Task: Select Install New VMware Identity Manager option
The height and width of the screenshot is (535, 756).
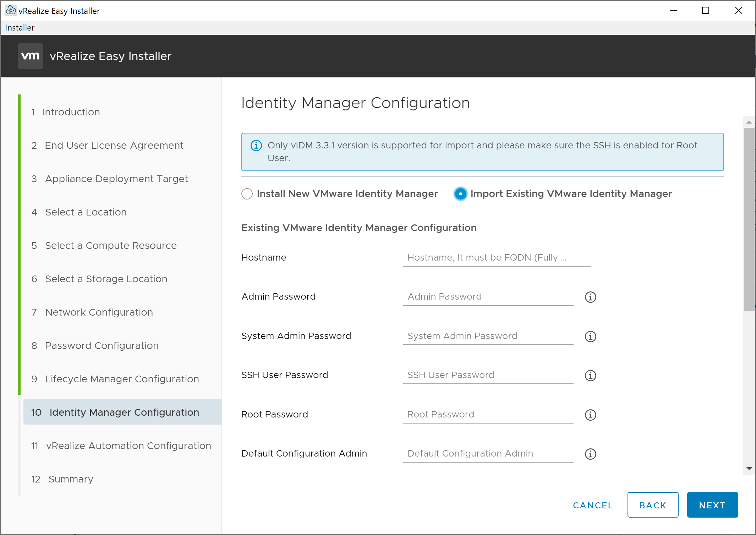Action: pos(247,194)
